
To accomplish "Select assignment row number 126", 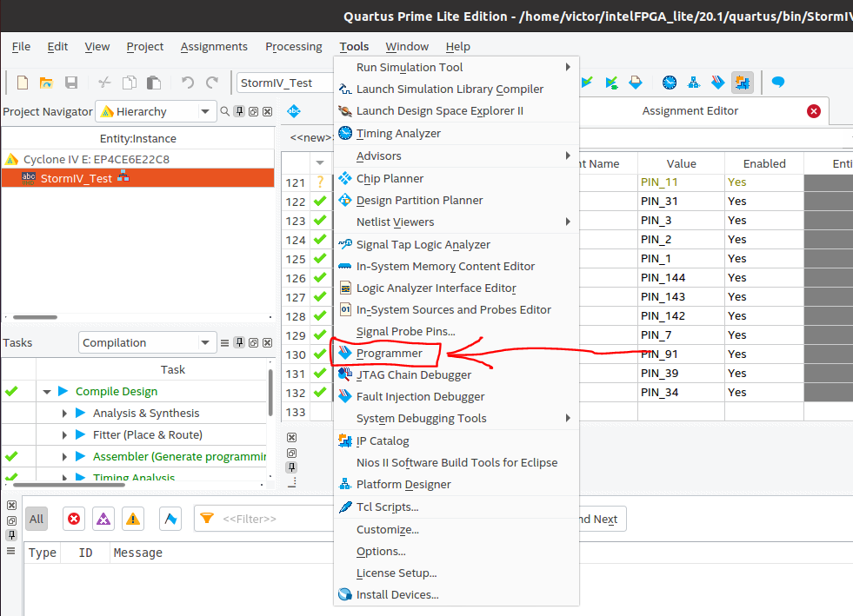I will click(296, 278).
